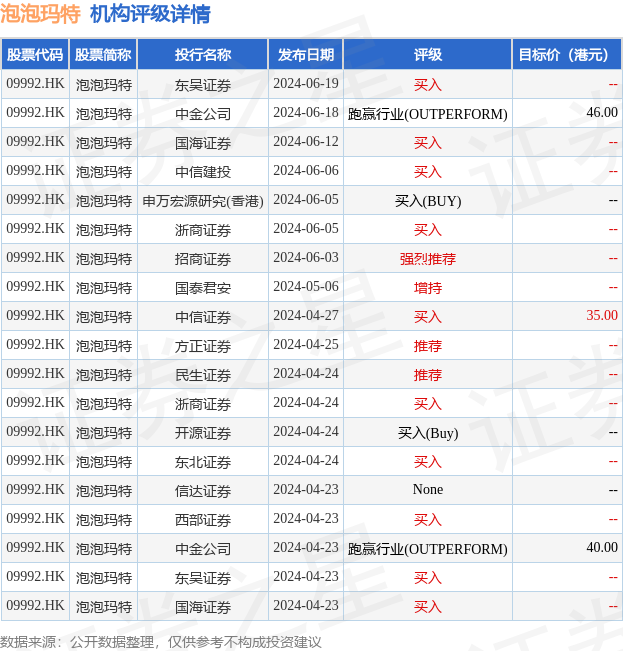Click date 2024-06-06
Image resolution: width=623 pixels, height=651 pixels.
point(306,171)
